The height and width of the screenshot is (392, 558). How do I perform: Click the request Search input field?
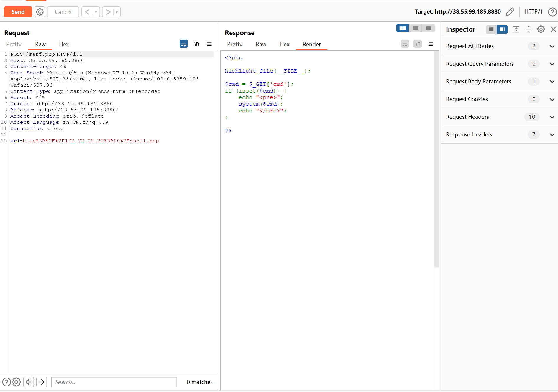click(x=114, y=382)
